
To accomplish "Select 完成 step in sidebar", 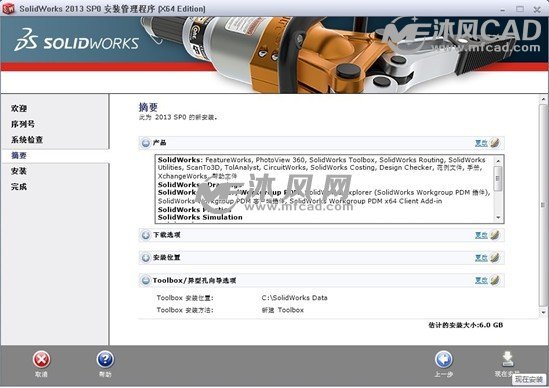I will (x=19, y=187).
